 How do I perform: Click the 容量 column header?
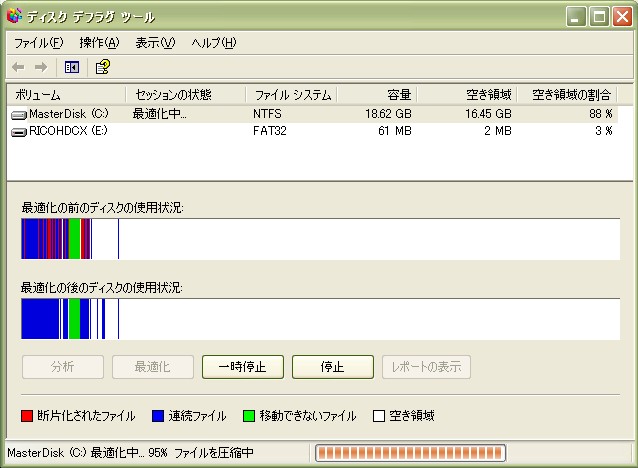coord(377,95)
